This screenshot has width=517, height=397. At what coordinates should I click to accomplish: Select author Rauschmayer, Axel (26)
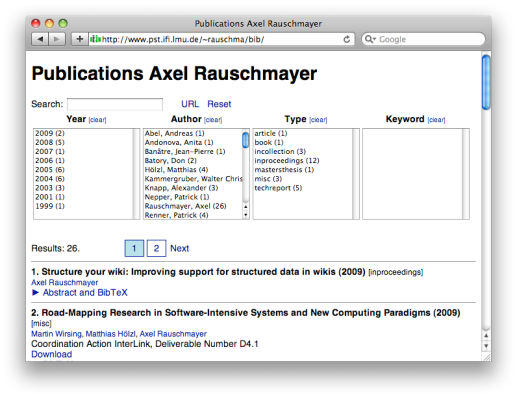186,206
